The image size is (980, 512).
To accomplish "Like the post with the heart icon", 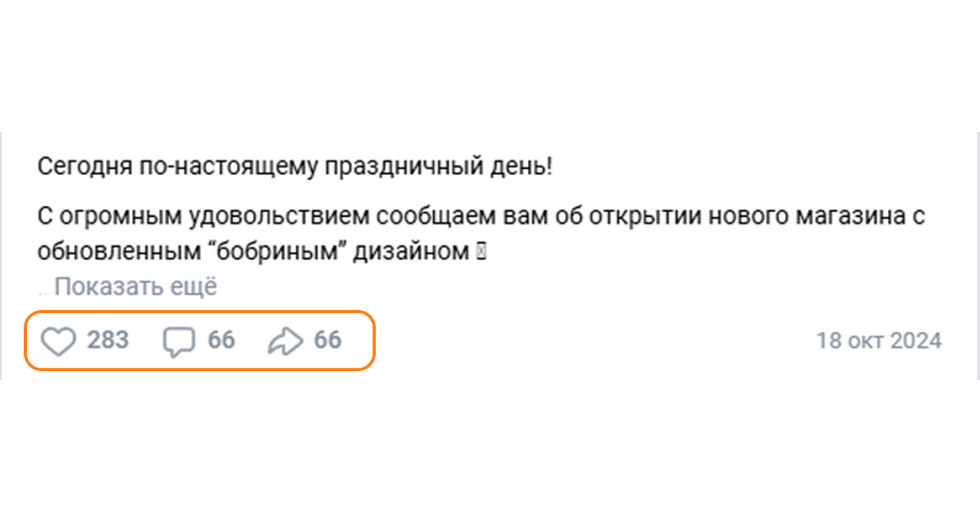I will click(59, 342).
